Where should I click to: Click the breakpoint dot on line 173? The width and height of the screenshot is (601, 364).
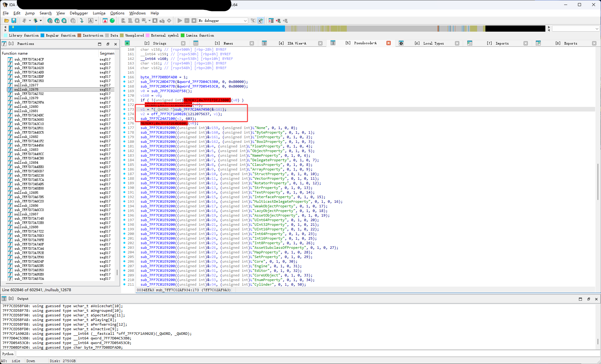[x=124, y=109]
